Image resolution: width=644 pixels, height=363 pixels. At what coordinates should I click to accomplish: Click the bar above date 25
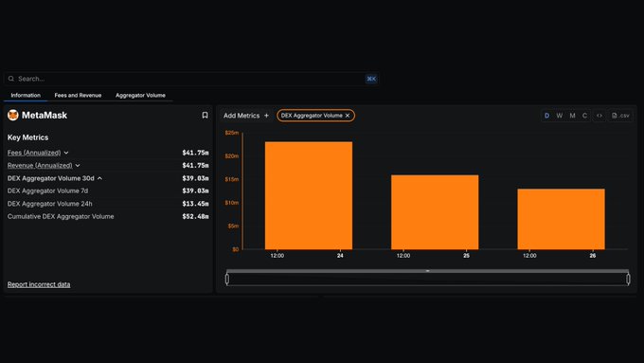coord(435,212)
